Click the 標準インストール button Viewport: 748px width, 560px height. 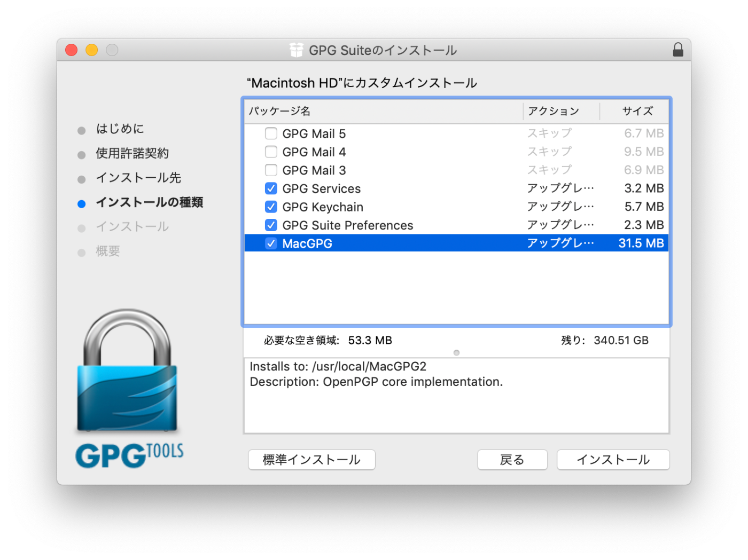pyautogui.click(x=311, y=460)
